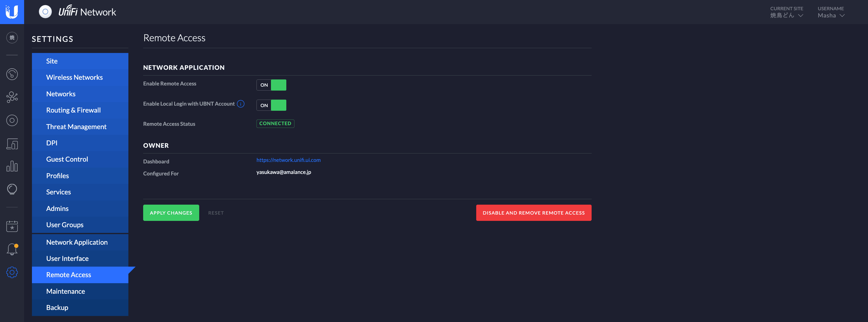Click the SETTINGS sidebar heading

coord(52,39)
